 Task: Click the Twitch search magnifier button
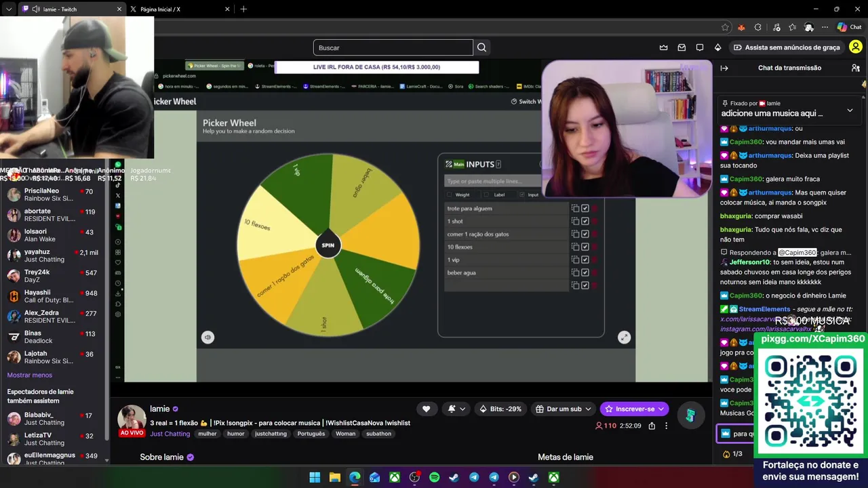(481, 47)
